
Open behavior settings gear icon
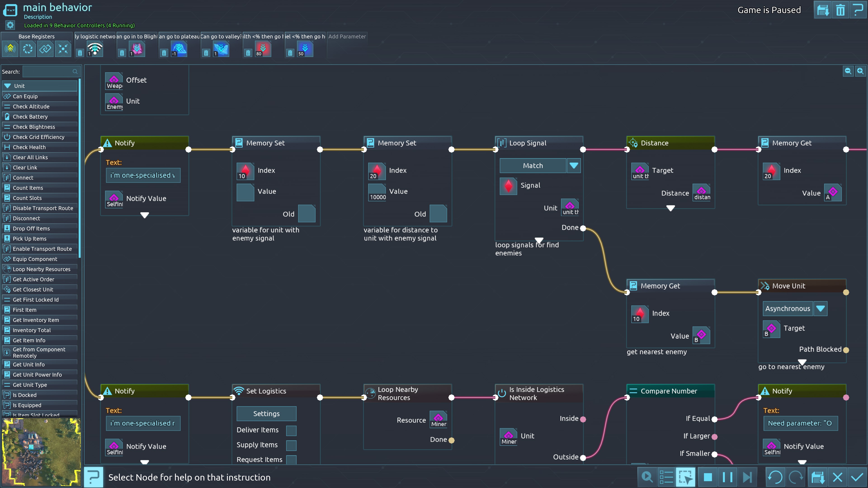(x=10, y=25)
